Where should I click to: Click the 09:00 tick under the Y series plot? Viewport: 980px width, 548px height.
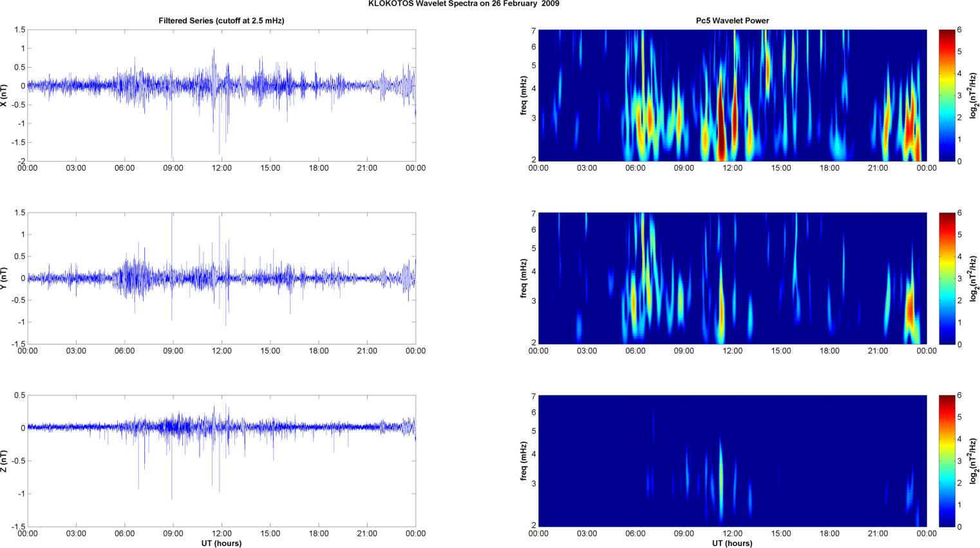(173, 351)
